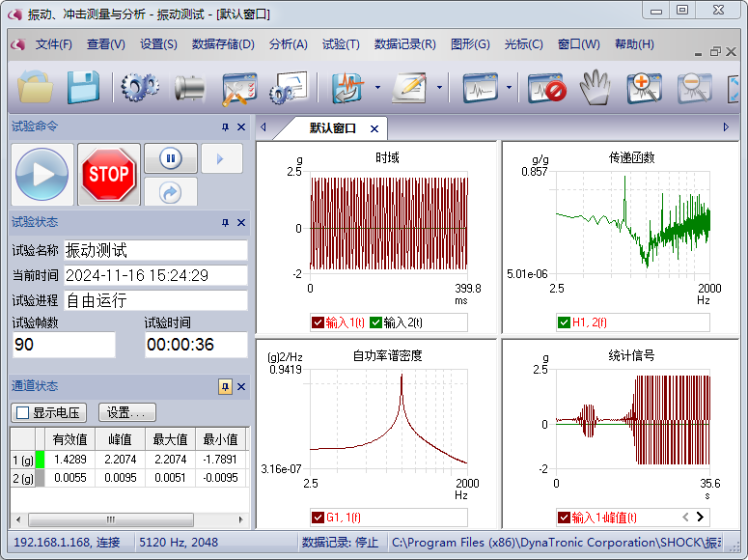Click the waveform window stop icon
Viewport: 748px width, 560px height.
[x=547, y=87]
